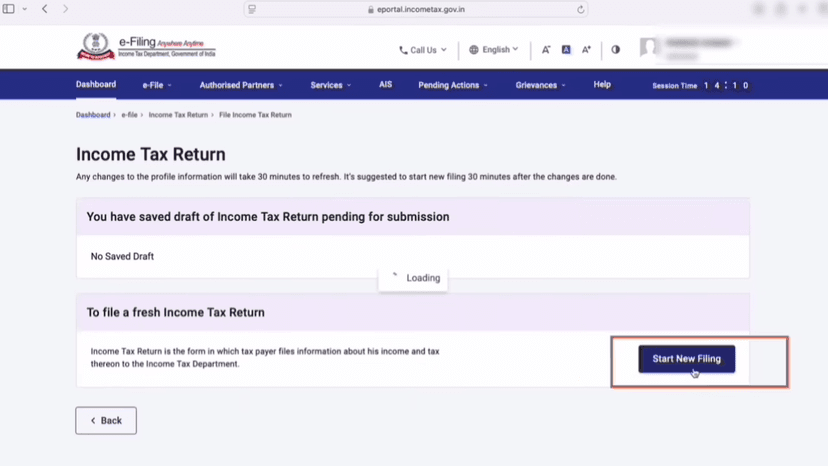Click the File Income Tax Return breadcrumb

click(x=255, y=115)
